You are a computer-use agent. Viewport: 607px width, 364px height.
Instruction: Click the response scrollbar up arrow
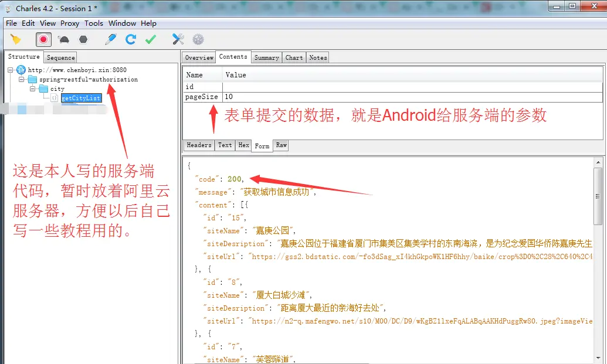coord(598,162)
